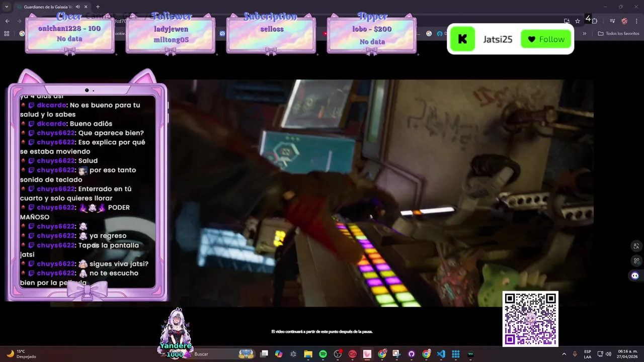Click the Yandere 1000 avatar overlay
Viewport: 644px width, 362px height.
tap(176, 333)
